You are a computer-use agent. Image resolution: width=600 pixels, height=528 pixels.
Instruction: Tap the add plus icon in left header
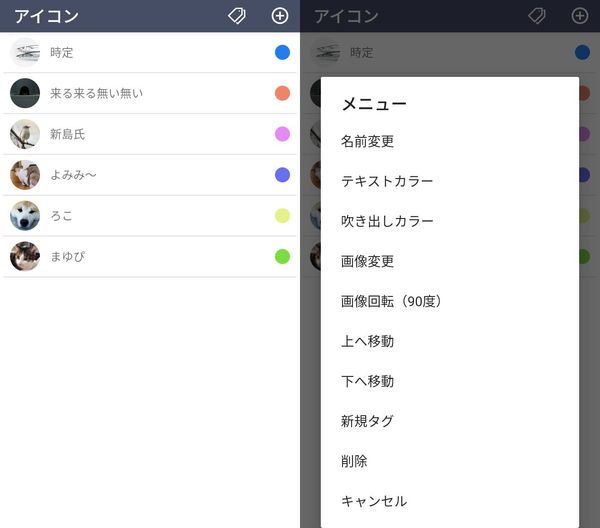pos(280,16)
